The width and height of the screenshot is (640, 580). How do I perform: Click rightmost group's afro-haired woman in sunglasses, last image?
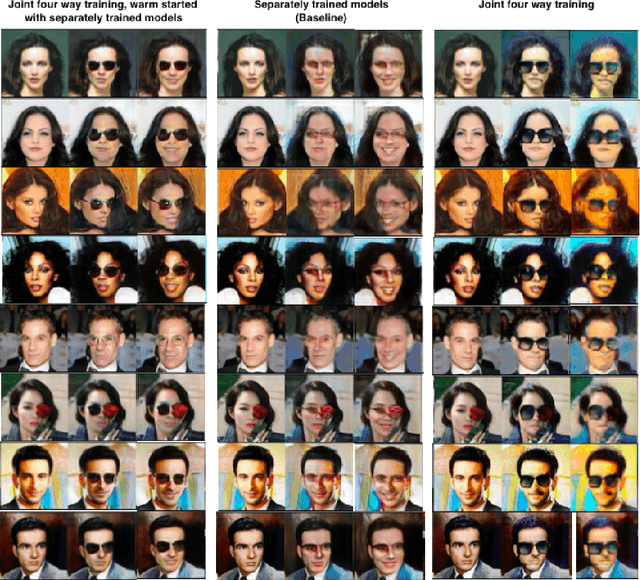click(603, 270)
